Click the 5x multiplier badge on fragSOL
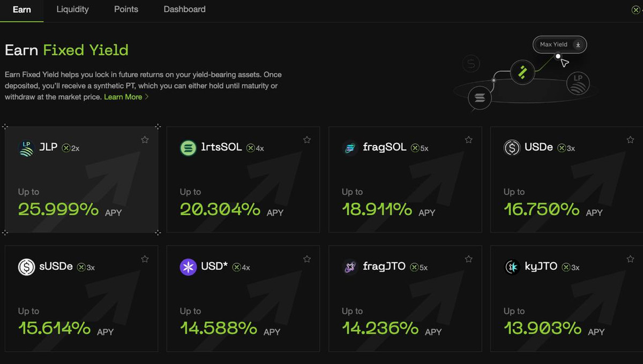 (420, 148)
